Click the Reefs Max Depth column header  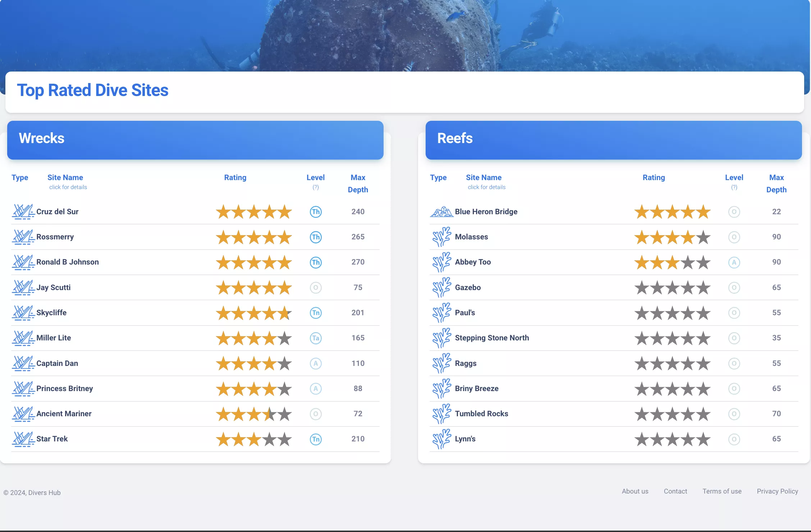776,184
